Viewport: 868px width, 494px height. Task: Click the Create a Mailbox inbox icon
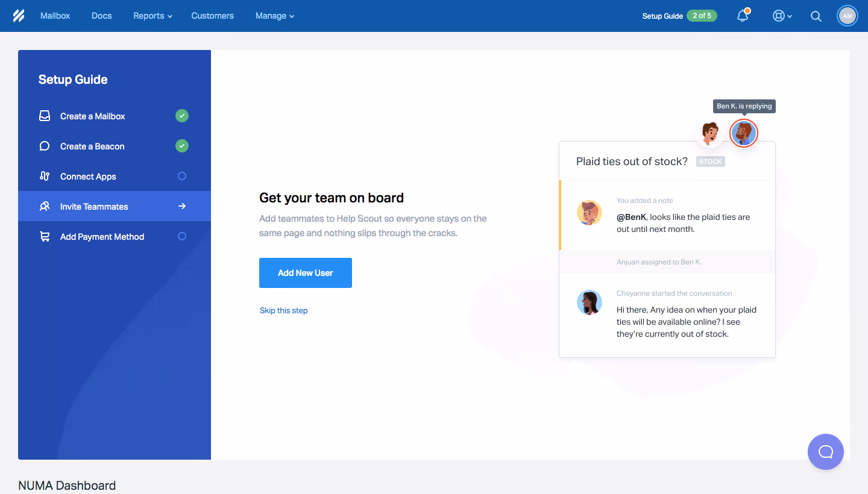(x=45, y=116)
